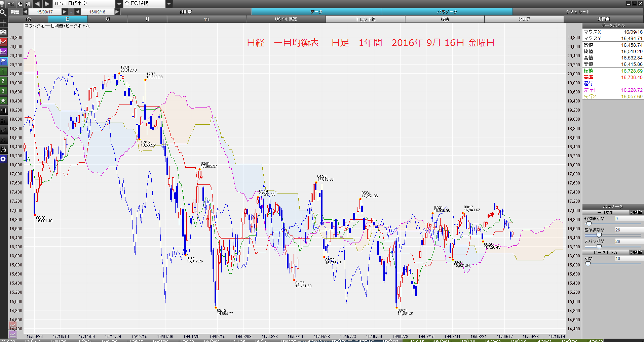The width and height of the screenshot is (644, 342).
Task: Select the トレンド線 trendline tool
Action: [366, 19]
